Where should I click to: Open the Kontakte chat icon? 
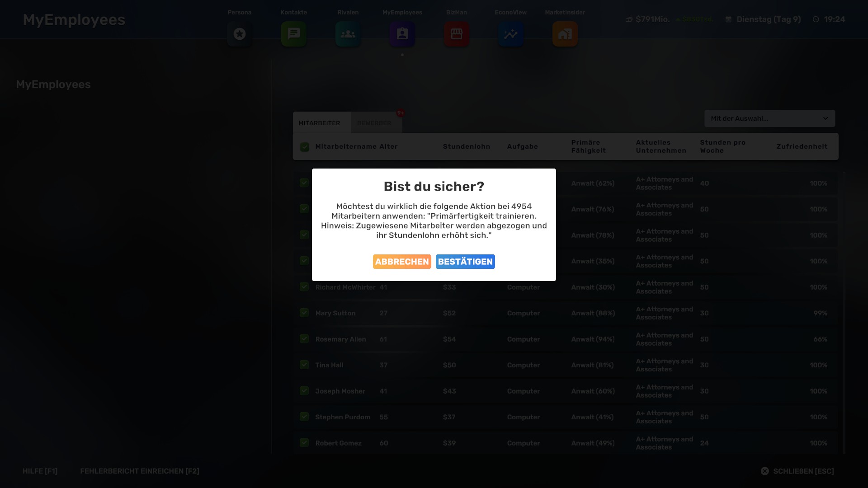(x=294, y=34)
